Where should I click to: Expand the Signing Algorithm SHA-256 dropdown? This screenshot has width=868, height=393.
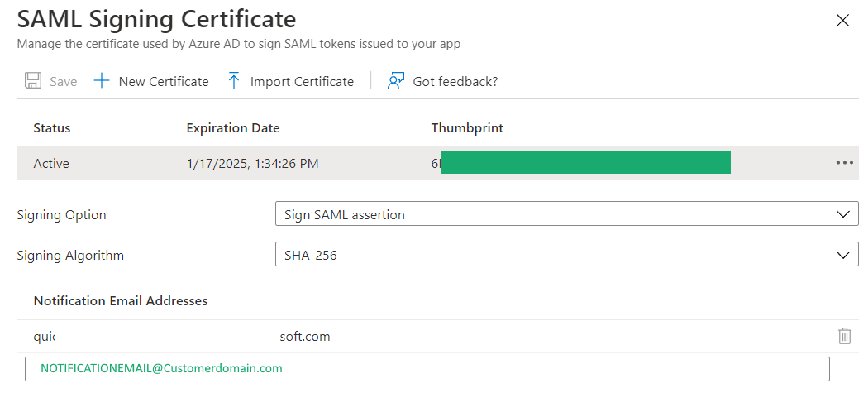(567, 255)
